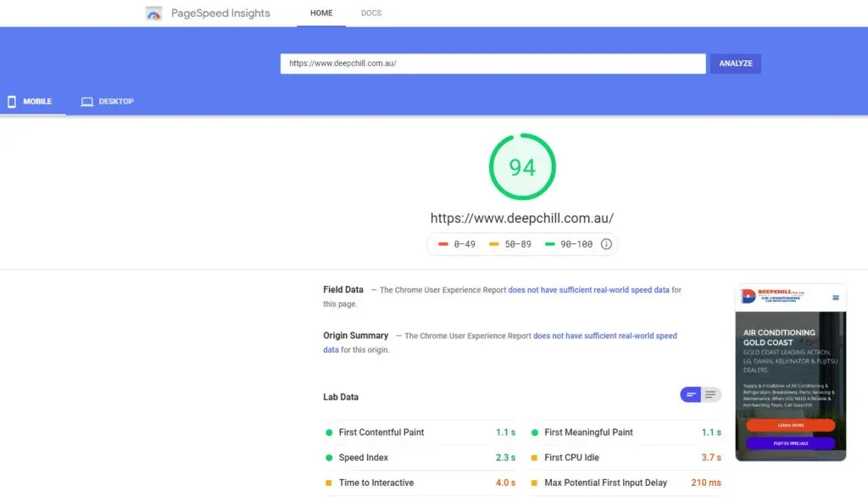Image resolution: width=868 pixels, height=497 pixels.
Task: Click hamburger menu in site preview
Action: [835, 298]
